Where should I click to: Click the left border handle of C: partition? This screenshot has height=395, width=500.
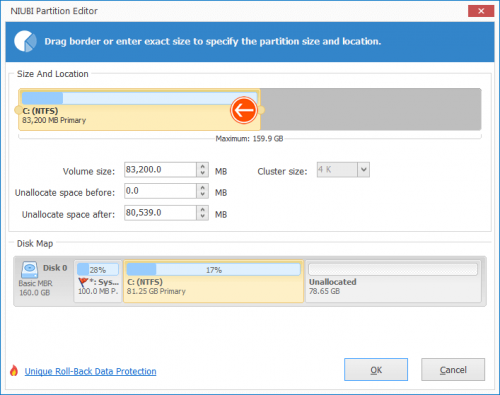18,110
